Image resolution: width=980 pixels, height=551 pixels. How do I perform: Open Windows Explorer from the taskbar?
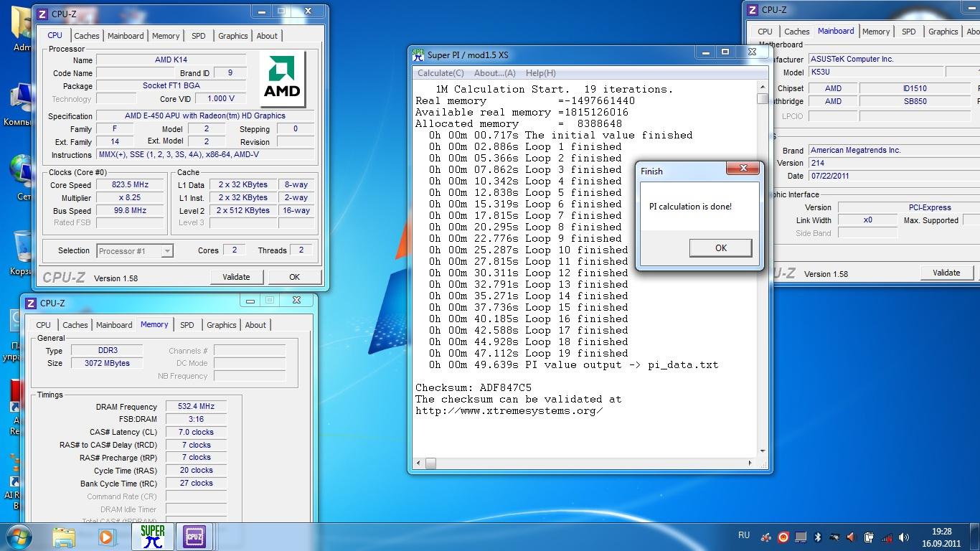63,537
